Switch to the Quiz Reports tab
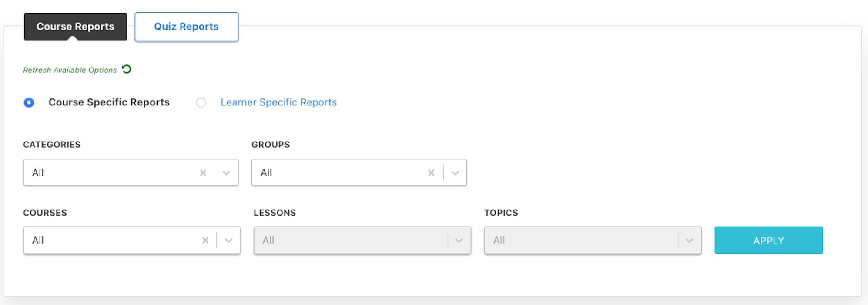 [x=186, y=27]
